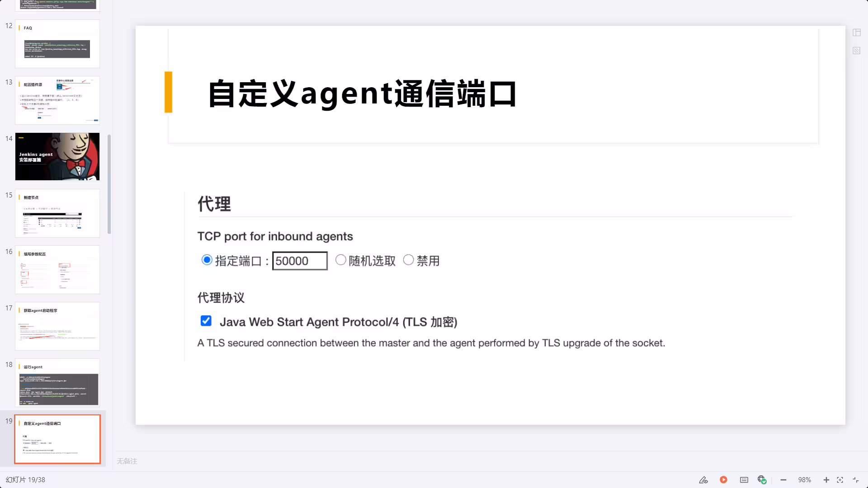Click the 无备注 notes area
Screen dimensions: 868x488
click(127, 461)
